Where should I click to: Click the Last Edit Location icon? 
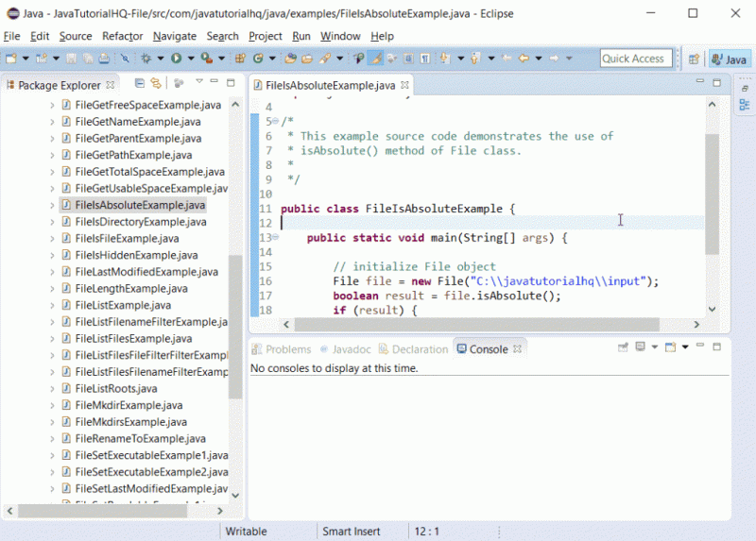point(507,59)
